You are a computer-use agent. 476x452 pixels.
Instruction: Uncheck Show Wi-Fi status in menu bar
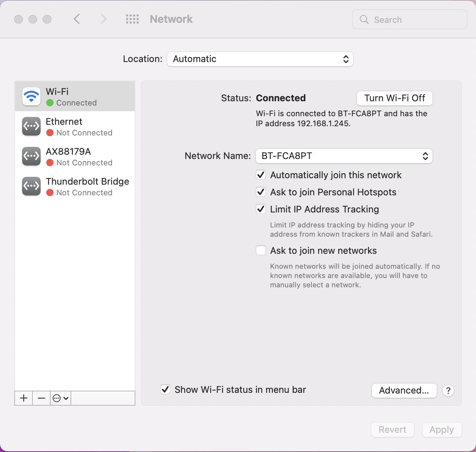(x=165, y=390)
